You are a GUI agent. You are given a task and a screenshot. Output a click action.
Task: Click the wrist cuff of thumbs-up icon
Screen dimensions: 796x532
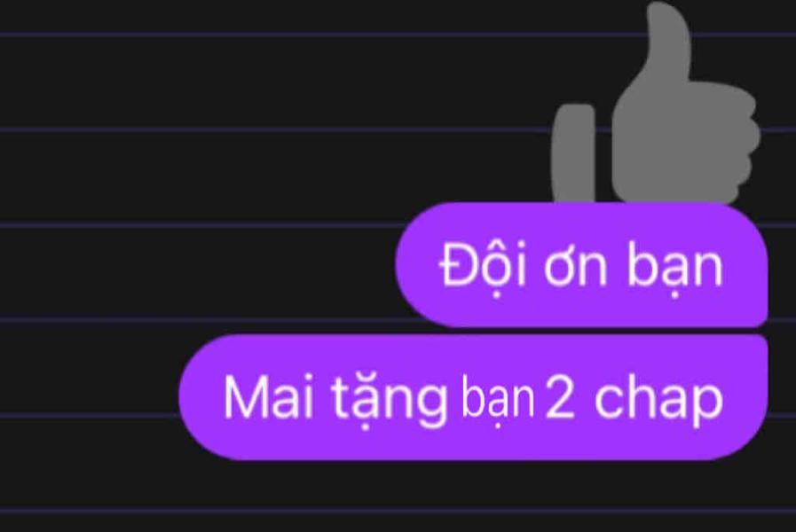click(573, 153)
